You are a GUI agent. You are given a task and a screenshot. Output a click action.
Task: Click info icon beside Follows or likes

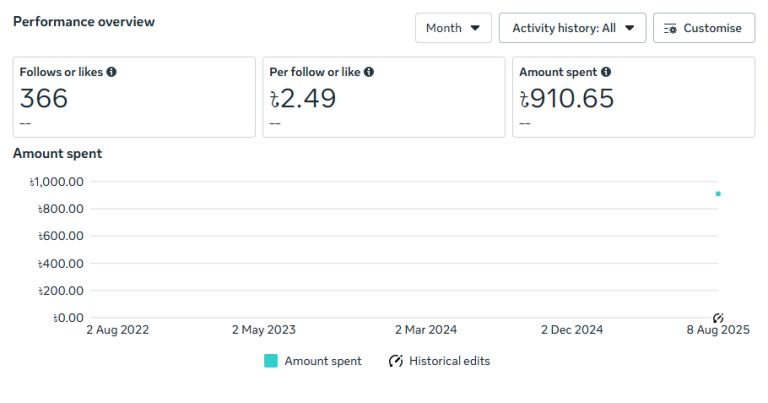[x=111, y=72]
